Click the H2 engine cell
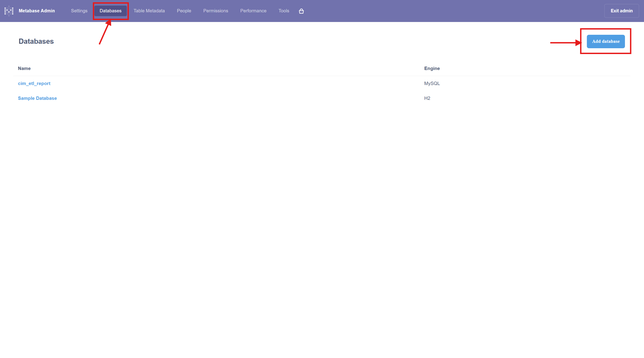 click(427, 98)
